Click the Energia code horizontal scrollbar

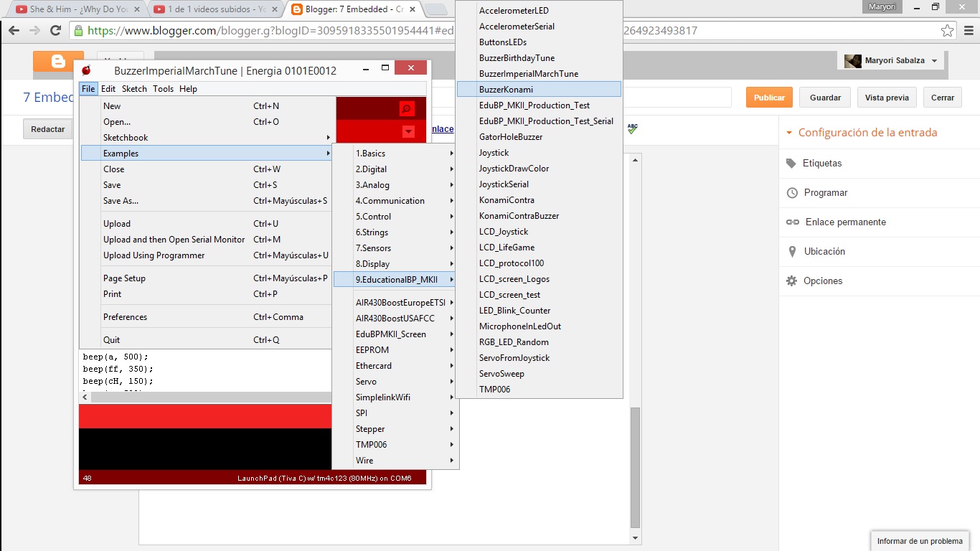pyautogui.click(x=212, y=397)
